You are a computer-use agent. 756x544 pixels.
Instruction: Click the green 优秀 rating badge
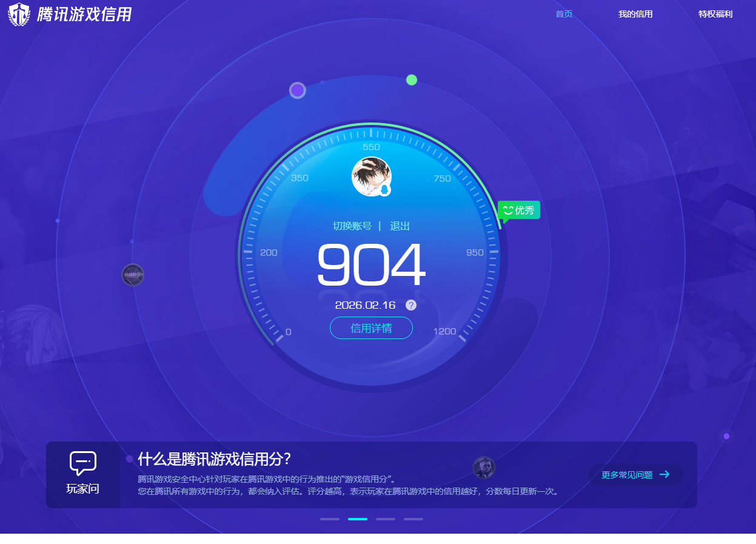(x=518, y=210)
